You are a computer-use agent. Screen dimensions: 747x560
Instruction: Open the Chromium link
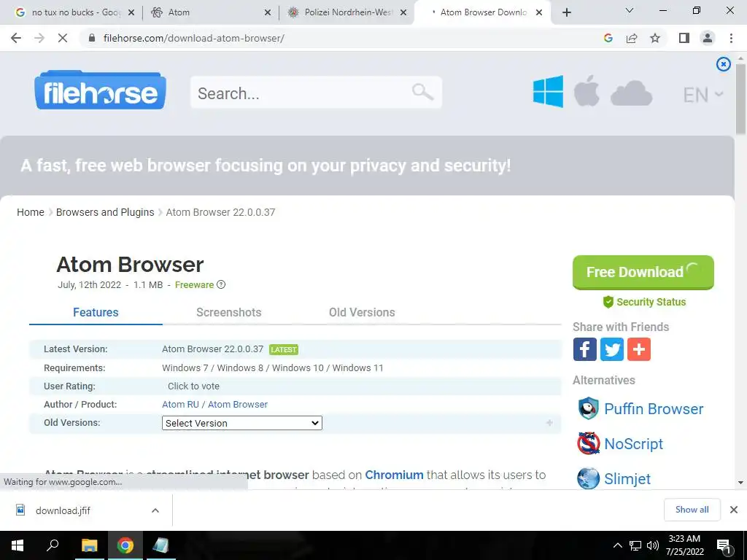click(x=394, y=475)
